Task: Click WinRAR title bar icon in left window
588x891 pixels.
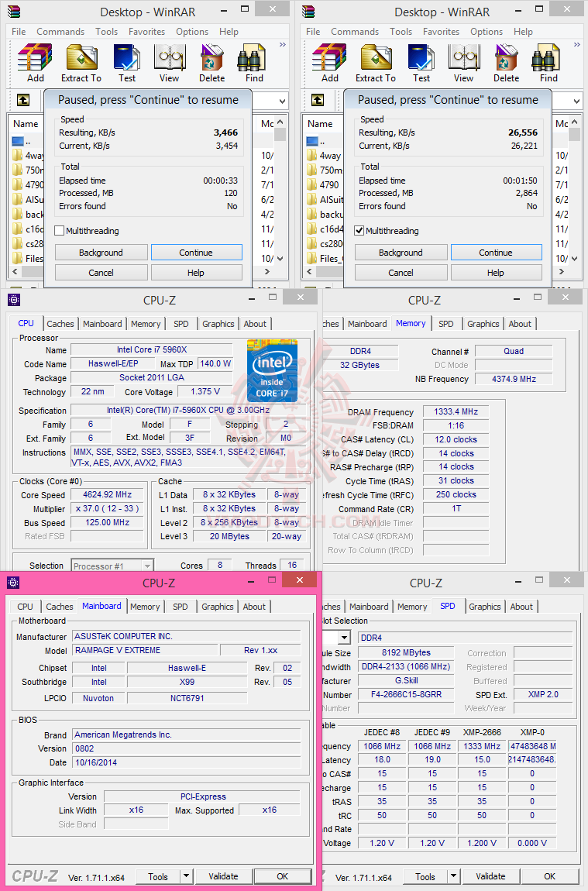Action: (x=14, y=12)
